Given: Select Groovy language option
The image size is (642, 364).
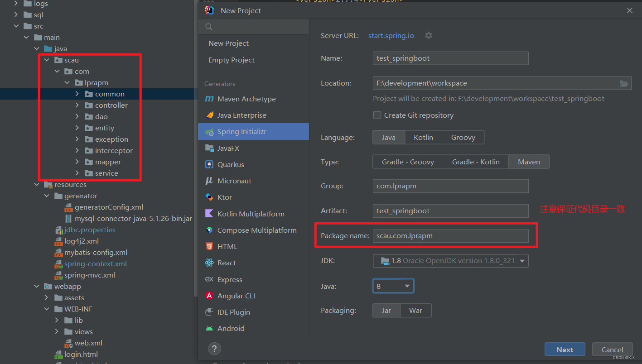Looking at the screenshot, I should [x=463, y=137].
